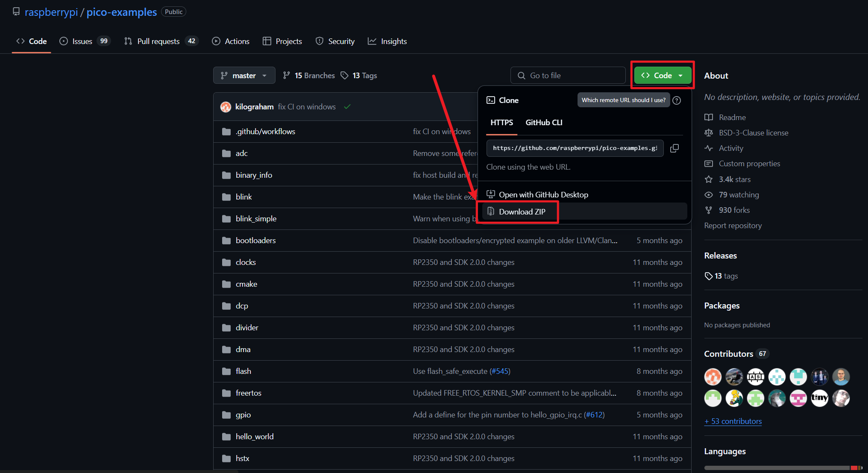868x473 pixels.
Task: Click the help question mark icon beside Clone
Action: point(677,100)
